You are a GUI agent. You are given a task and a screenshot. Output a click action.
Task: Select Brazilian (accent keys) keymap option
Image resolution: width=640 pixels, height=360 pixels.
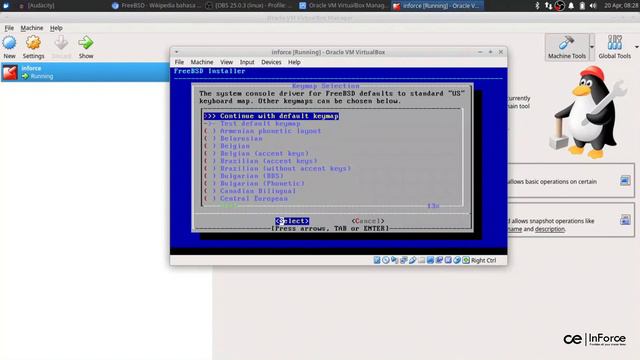[260, 161]
